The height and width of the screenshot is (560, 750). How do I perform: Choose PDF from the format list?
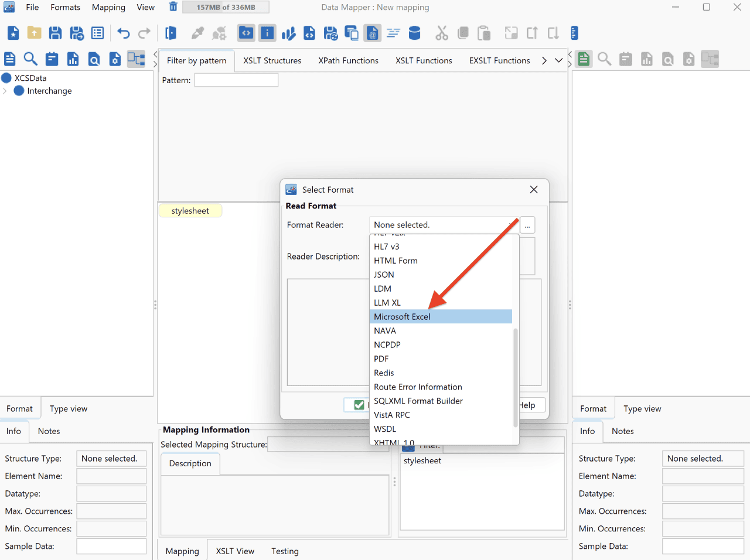click(441, 358)
